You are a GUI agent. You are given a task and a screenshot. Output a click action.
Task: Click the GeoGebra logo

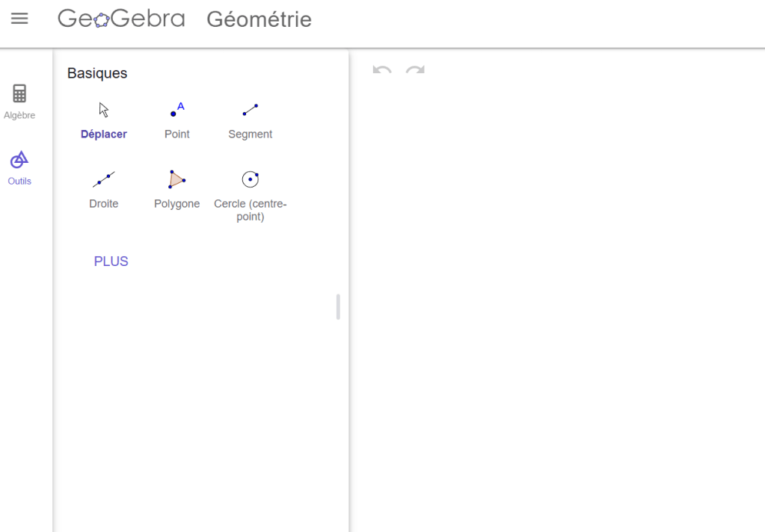(x=121, y=19)
